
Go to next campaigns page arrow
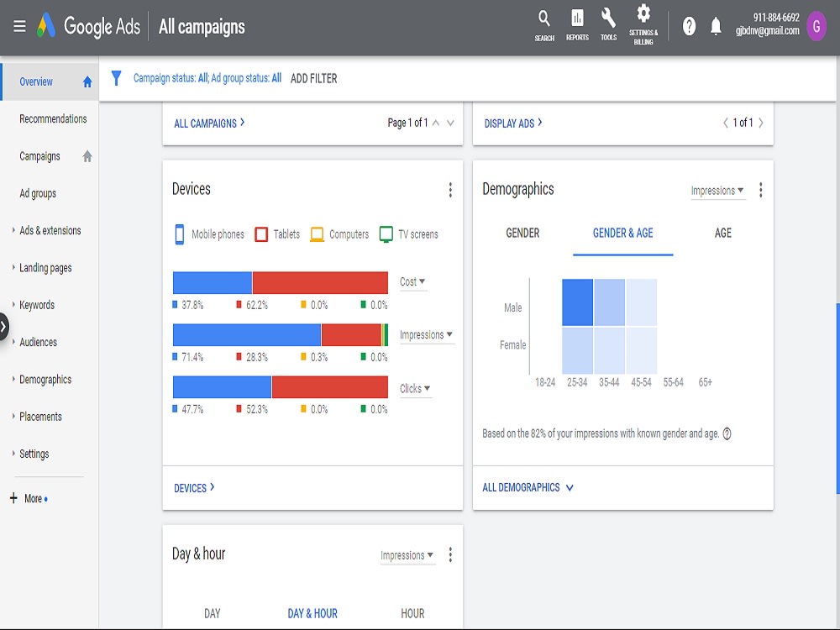[450, 123]
